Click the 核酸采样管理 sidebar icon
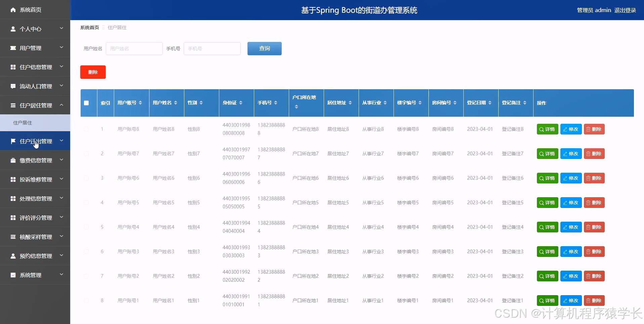This screenshot has height=324, width=644. [x=13, y=237]
